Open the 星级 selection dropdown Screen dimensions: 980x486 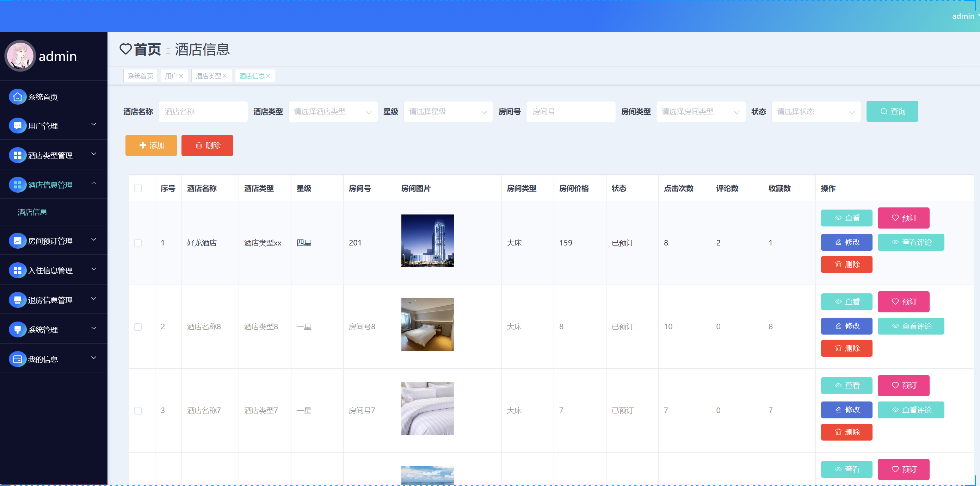(448, 112)
